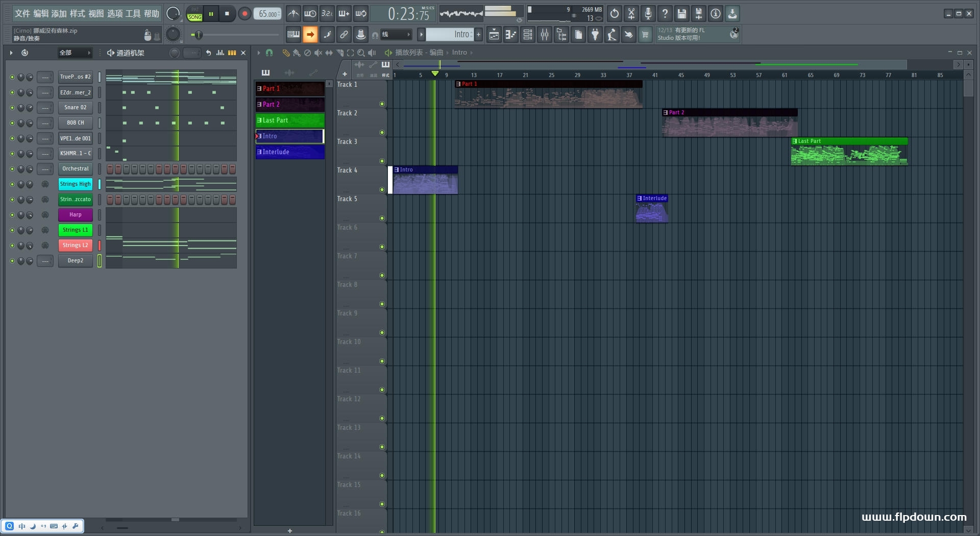Toggle Track 3 mute light in playlist
This screenshot has height=536, width=980.
click(x=382, y=161)
